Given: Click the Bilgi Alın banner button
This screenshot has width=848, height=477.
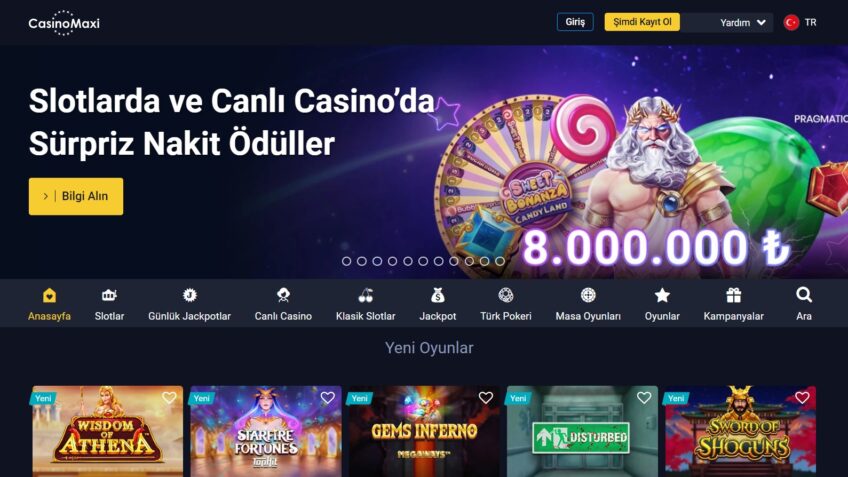Looking at the screenshot, I should click(x=76, y=196).
